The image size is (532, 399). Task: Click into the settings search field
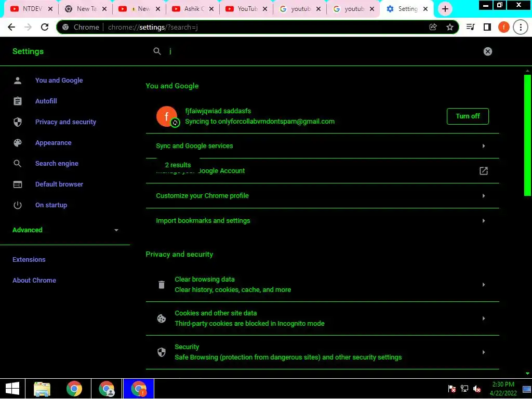pos(322,51)
